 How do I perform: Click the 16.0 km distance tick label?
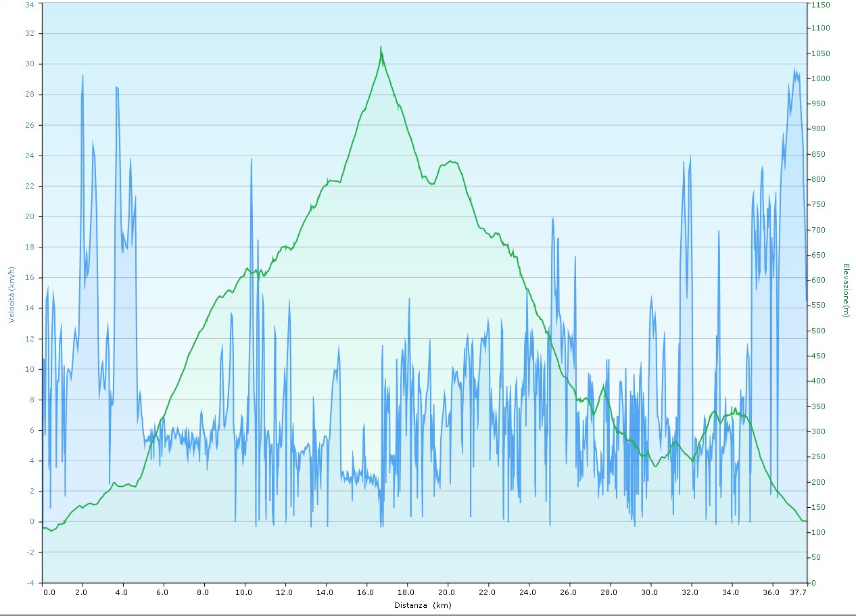point(366,592)
